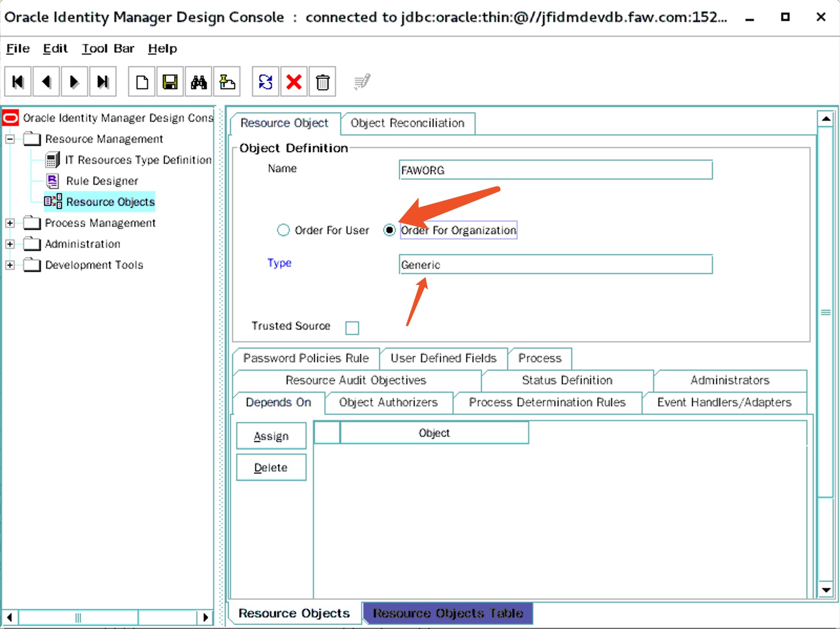Click vertical scrollbar up arrow

click(826, 119)
